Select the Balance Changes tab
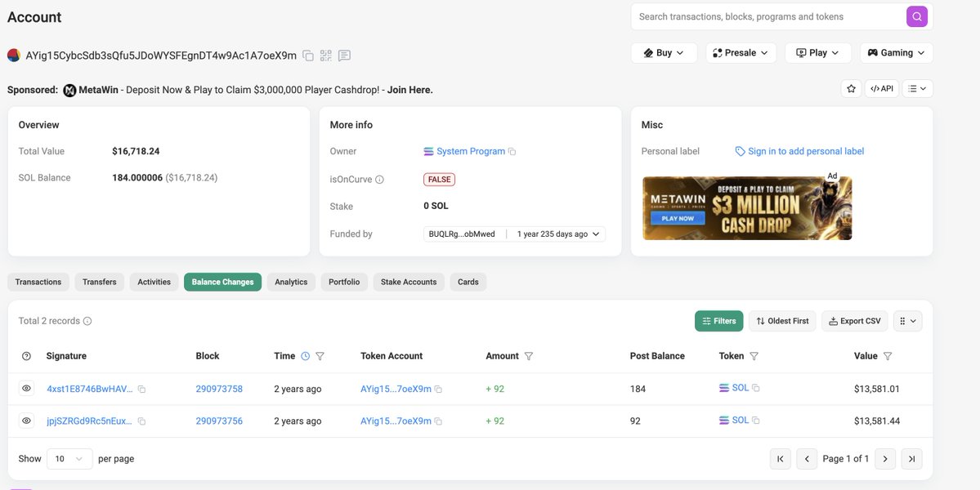Screen dimensions: 980x490 [x=222, y=282]
